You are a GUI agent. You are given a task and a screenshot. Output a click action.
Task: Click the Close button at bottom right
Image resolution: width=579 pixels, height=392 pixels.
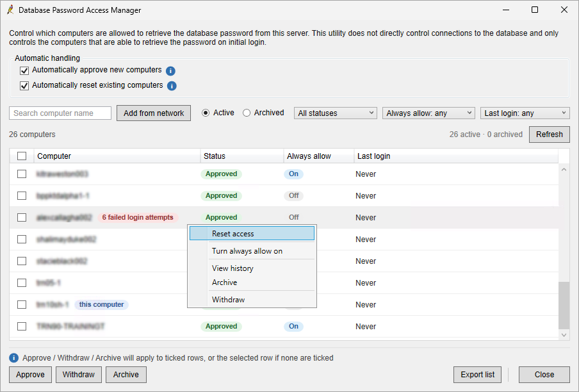coord(544,375)
